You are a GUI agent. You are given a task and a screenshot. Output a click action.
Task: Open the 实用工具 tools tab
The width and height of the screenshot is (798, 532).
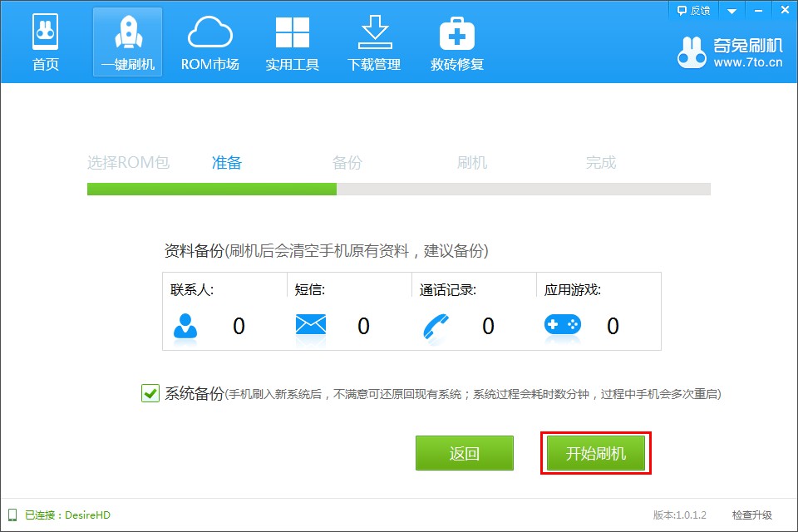(x=292, y=42)
